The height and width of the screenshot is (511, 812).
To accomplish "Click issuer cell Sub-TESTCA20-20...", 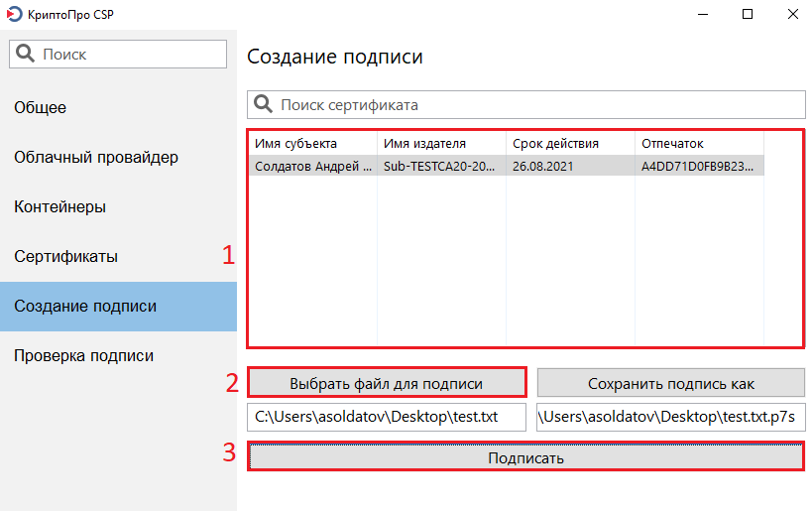I will (442, 166).
